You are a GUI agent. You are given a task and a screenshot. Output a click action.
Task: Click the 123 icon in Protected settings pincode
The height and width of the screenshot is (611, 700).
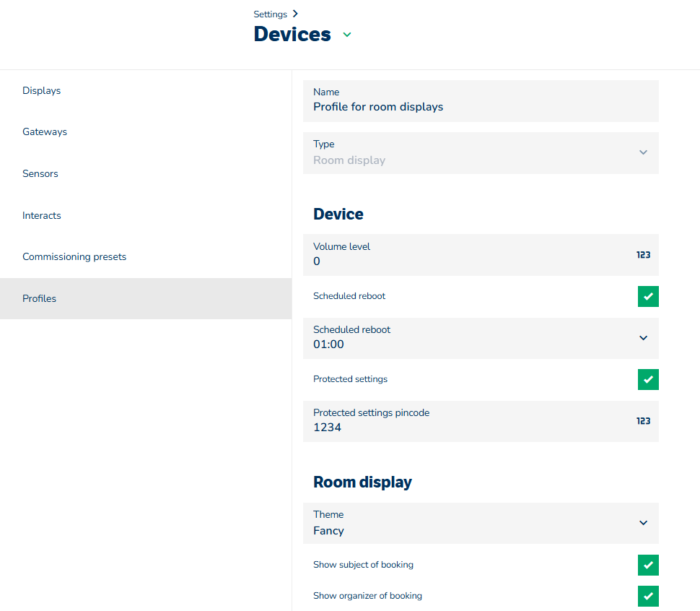click(x=643, y=421)
